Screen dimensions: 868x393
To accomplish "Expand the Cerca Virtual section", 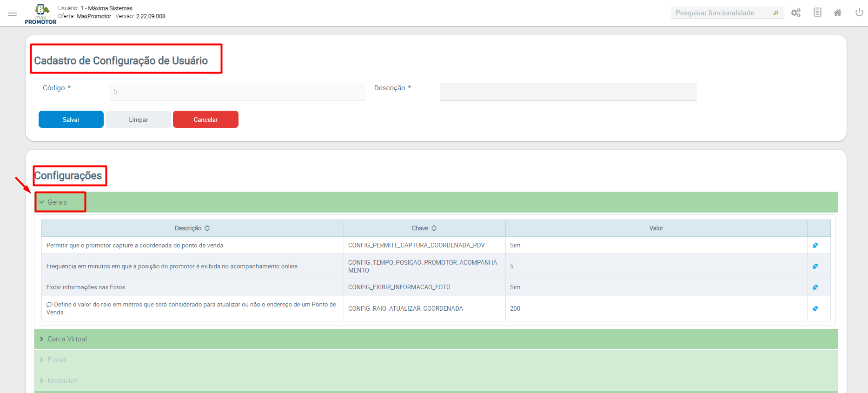I will click(x=67, y=339).
